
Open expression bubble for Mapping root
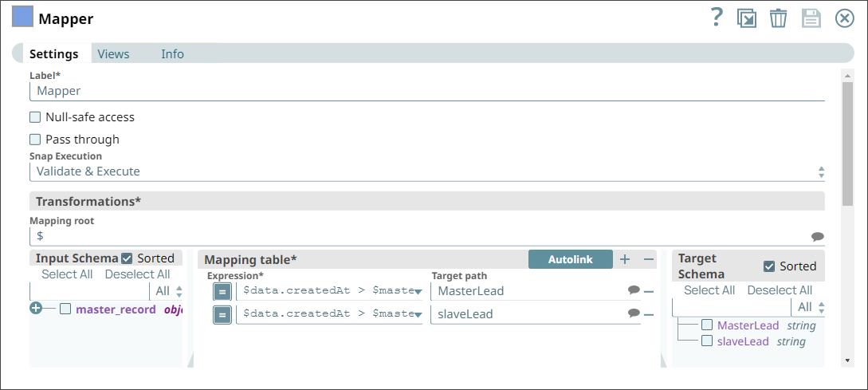point(818,237)
